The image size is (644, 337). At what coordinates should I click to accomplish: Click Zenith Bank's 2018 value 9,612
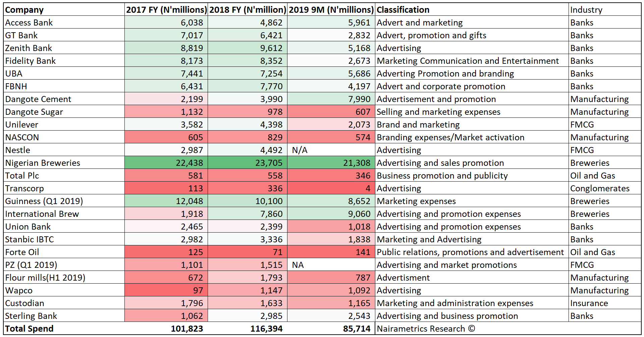tap(248, 48)
